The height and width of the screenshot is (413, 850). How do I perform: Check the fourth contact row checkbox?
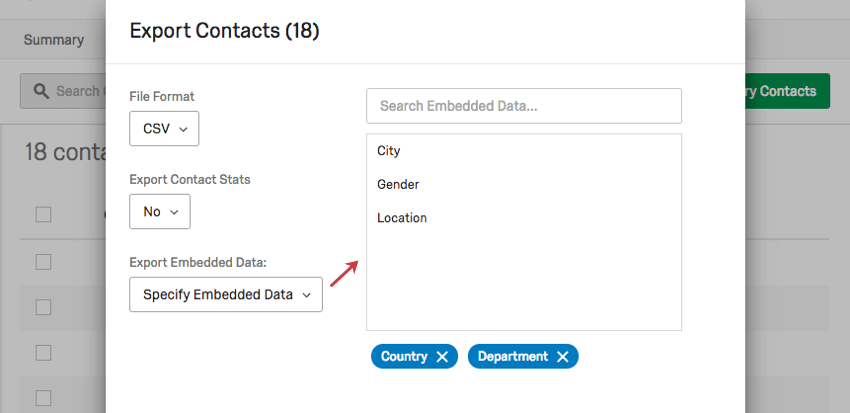click(43, 398)
